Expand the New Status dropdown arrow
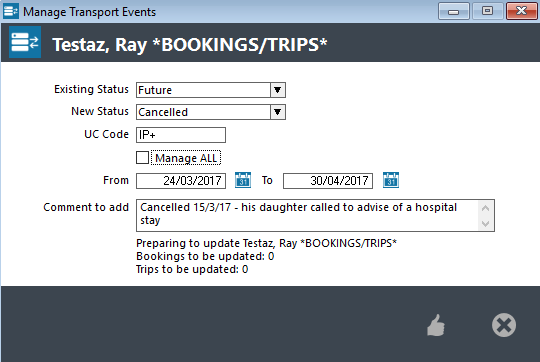 coord(278,112)
